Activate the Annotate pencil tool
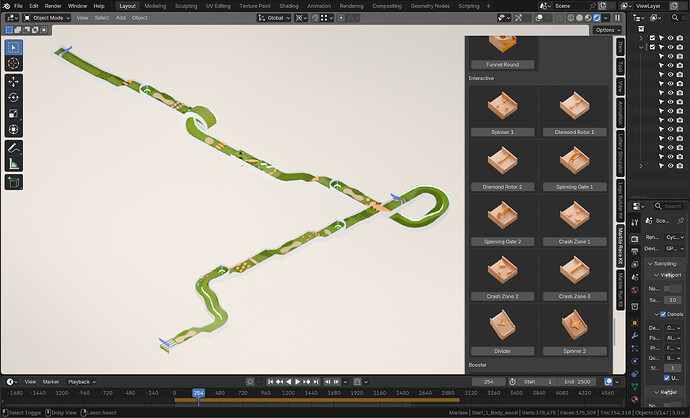 coord(14,148)
